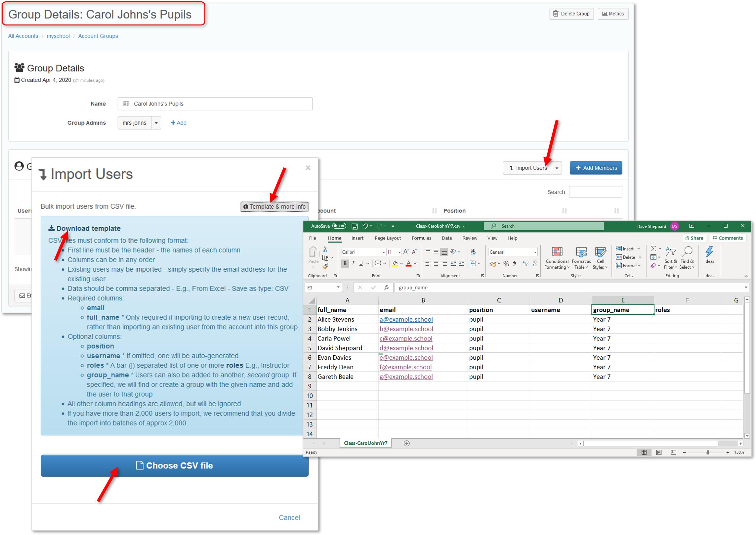Click the Fill Color bucket icon
The width and height of the screenshot is (756, 535).
pos(395,264)
